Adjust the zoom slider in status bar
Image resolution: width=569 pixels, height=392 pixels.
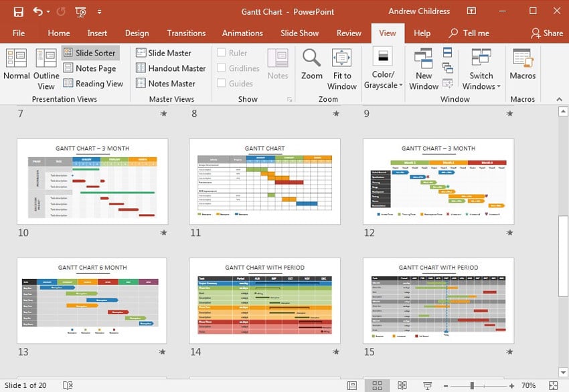coord(472,385)
